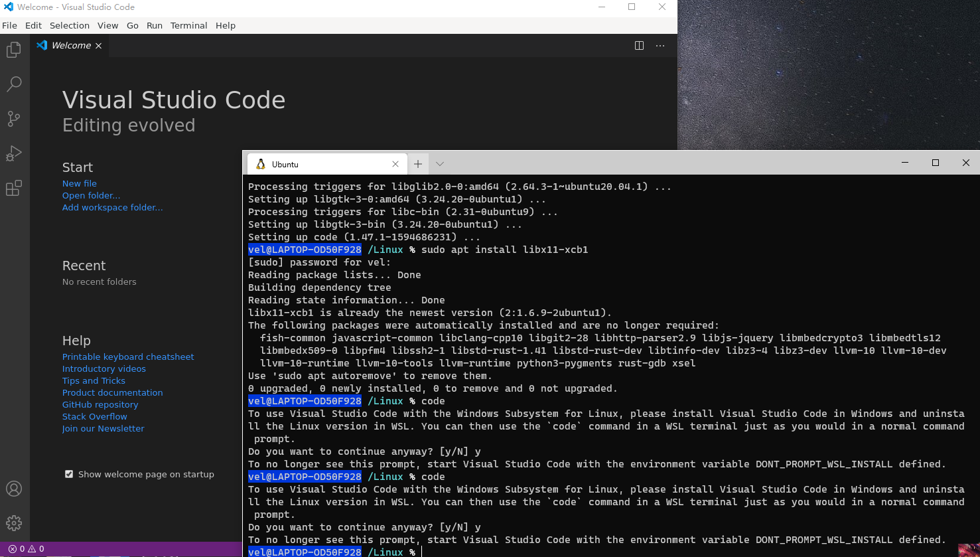Close the Welcome editor tab
Image resolution: width=980 pixels, height=557 pixels.
tap(99, 46)
